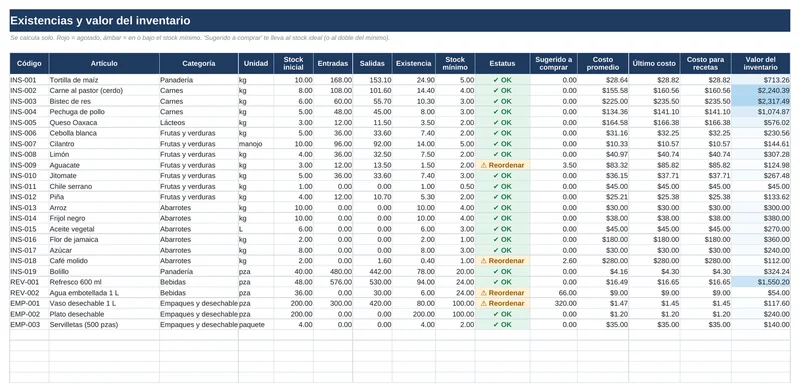The image size is (800, 392).
Task: Click the 'Bolillo' article cell
Action: click(104, 272)
